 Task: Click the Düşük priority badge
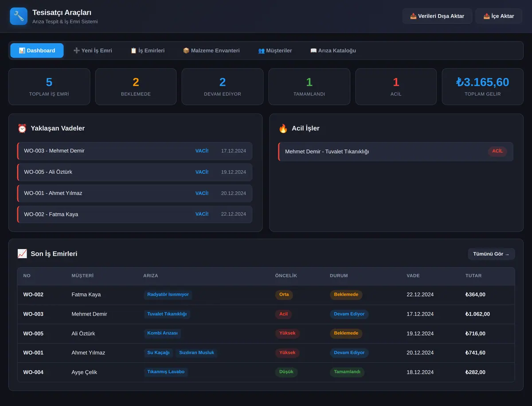pyautogui.click(x=286, y=372)
